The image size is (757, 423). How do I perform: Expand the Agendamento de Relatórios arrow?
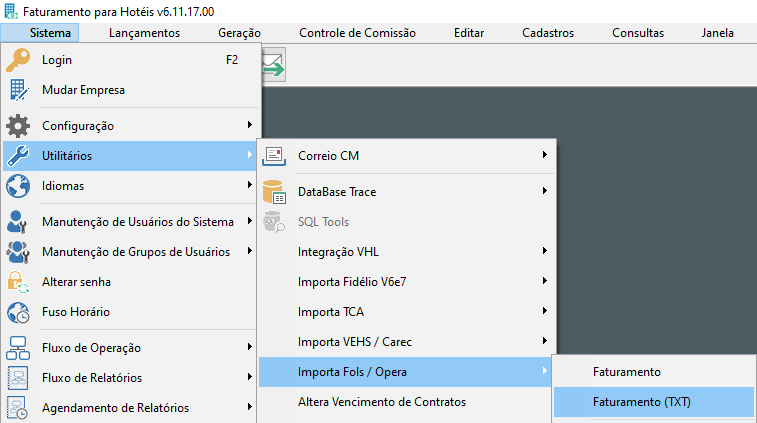[250, 407]
